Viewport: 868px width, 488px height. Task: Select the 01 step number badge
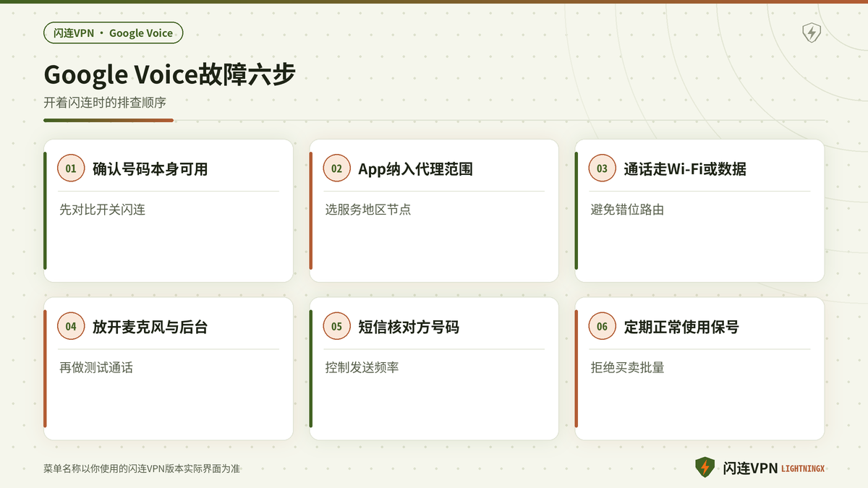[71, 168]
